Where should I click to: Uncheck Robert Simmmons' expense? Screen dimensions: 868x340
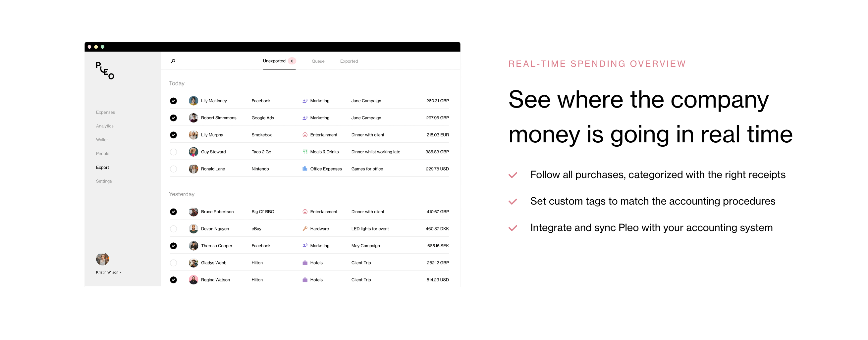pos(174,118)
